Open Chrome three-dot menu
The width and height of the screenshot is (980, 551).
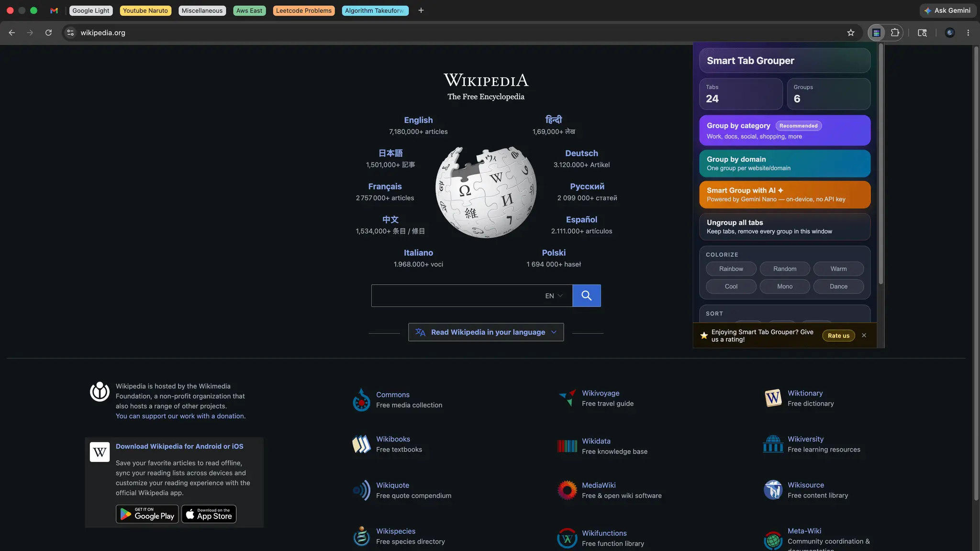[x=968, y=33]
